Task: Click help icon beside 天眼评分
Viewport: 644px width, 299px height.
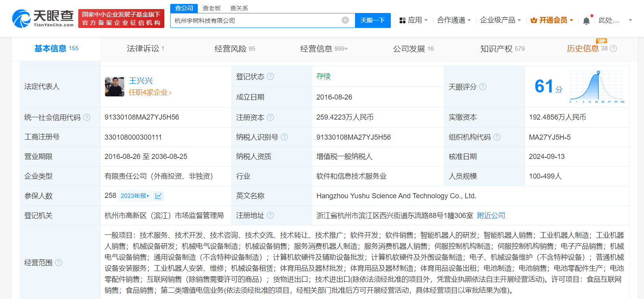Action: click(x=483, y=87)
